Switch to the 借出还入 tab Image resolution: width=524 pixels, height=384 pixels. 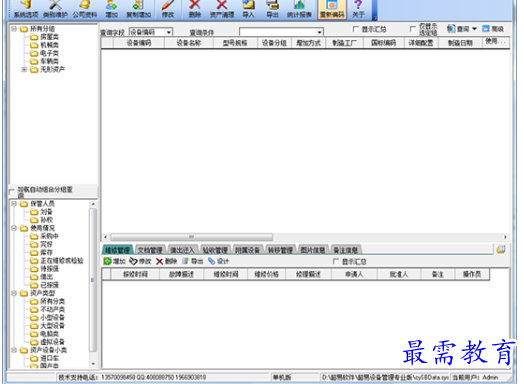click(x=182, y=250)
